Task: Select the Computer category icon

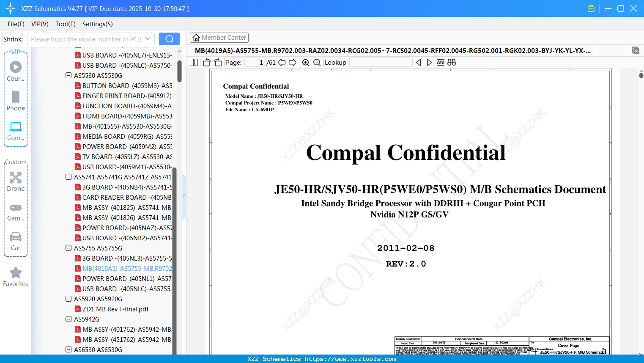Action: pyautogui.click(x=16, y=131)
